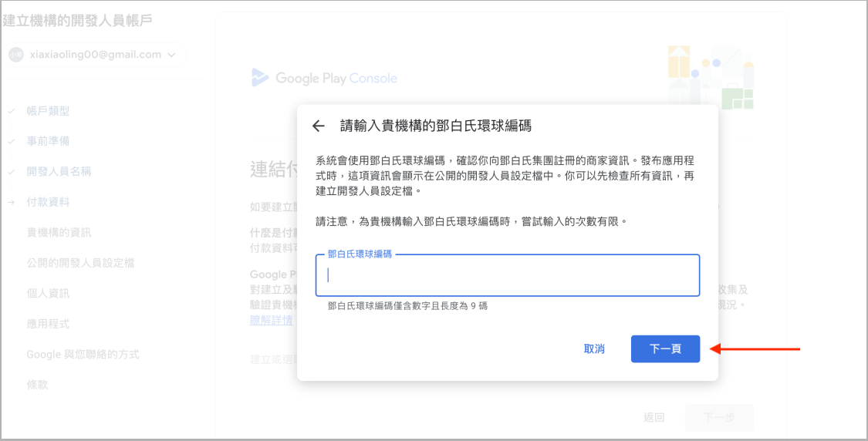Select 帳戶類型 step in the sidebar
The image size is (868, 441).
(x=48, y=111)
